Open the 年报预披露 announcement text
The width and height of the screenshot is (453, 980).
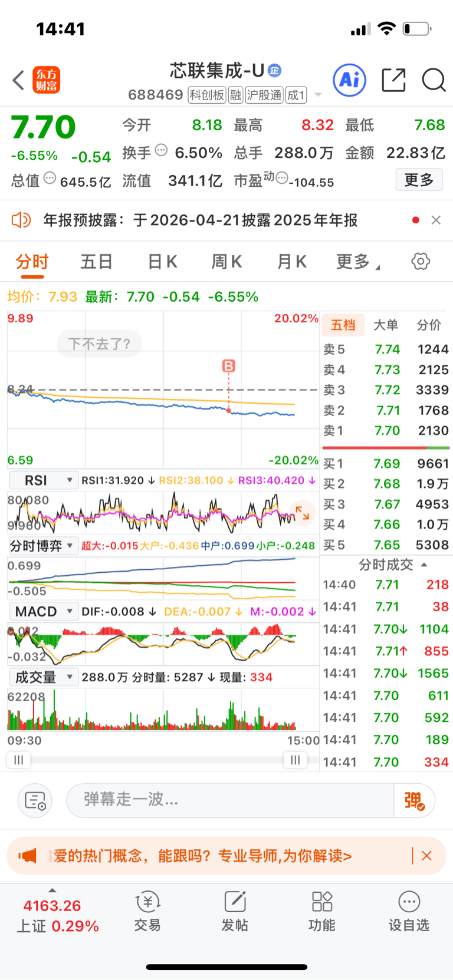(201, 220)
